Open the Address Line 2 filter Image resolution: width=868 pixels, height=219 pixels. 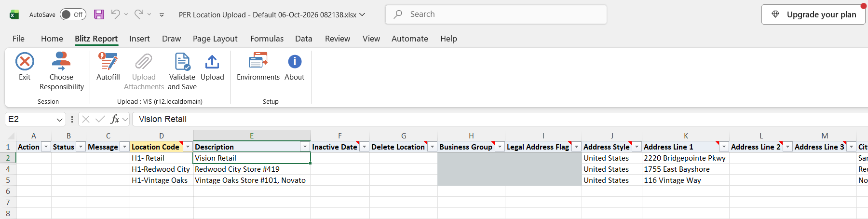click(x=788, y=147)
